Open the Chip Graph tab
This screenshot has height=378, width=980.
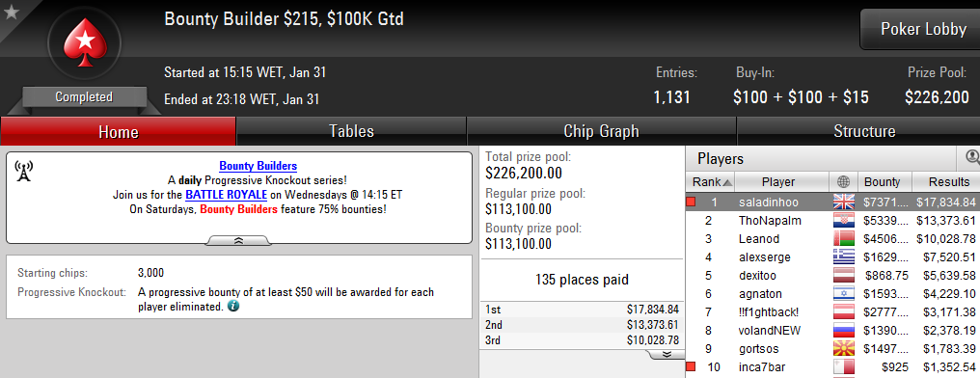601,131
